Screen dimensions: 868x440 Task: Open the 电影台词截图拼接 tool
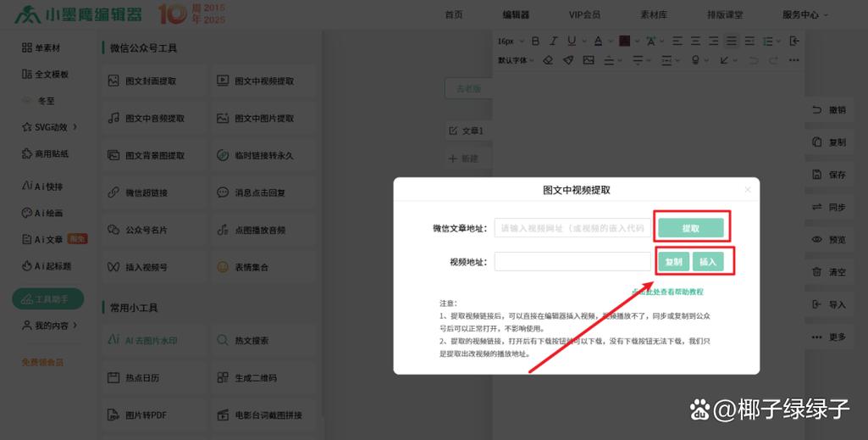263,415
